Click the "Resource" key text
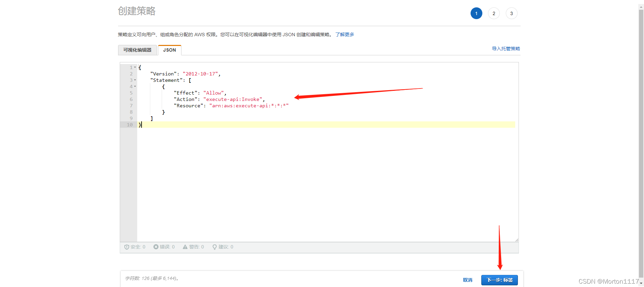The width and height of the screenshot is (644, 287). coord(189,106)
